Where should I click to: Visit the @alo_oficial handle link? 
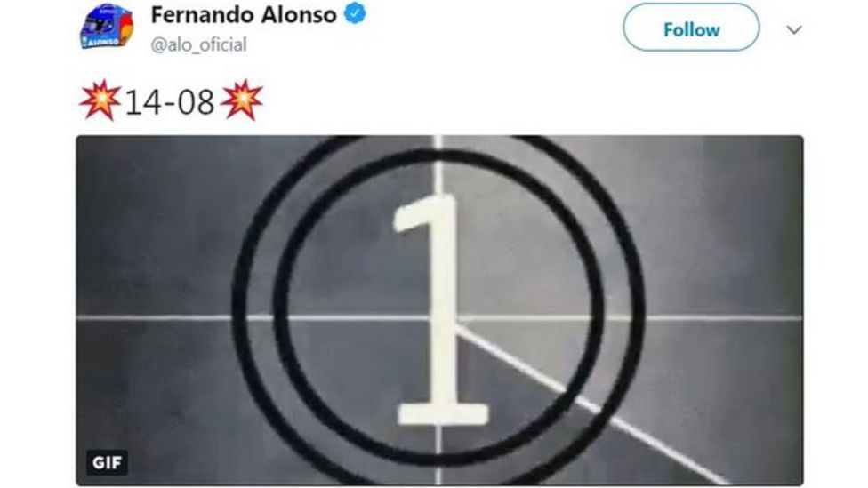click(x=198, y=44)
